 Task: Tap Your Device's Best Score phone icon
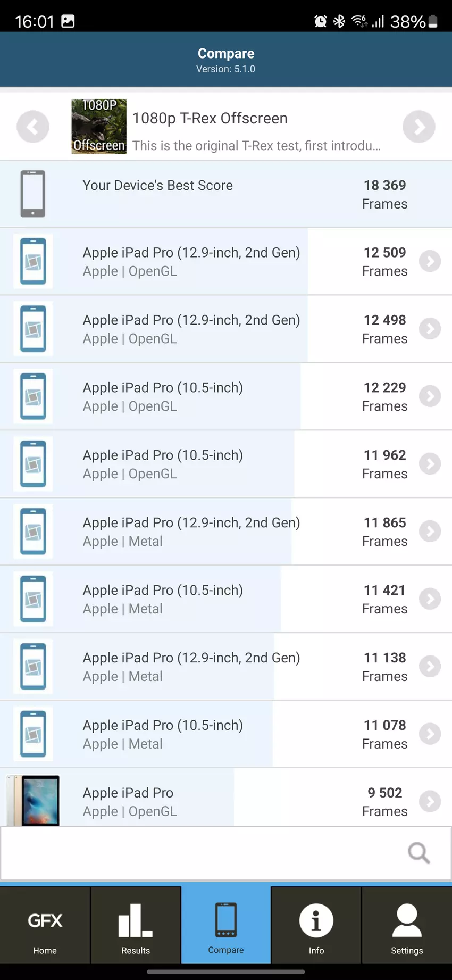tap(33, 194)
